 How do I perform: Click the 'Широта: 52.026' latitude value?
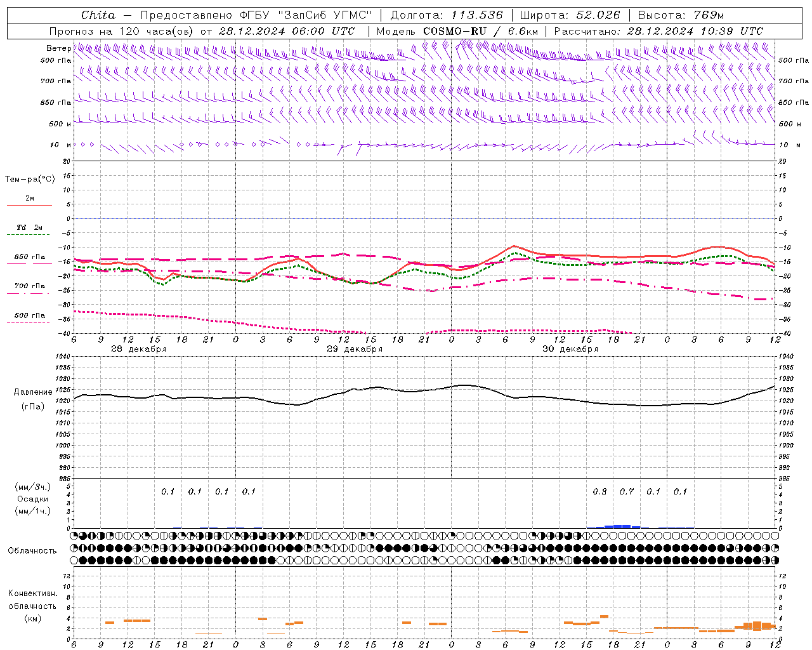pyautogui.click(x=570, y=15)
